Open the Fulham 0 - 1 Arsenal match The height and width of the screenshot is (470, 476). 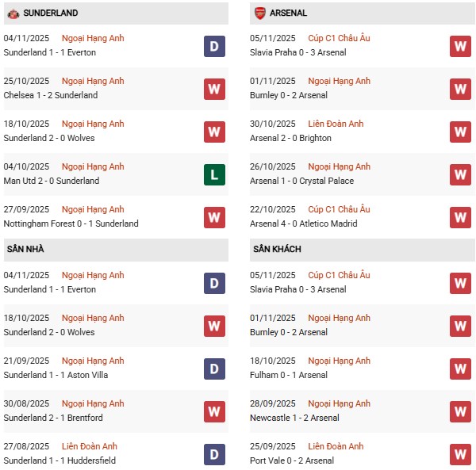pos(289,375)
